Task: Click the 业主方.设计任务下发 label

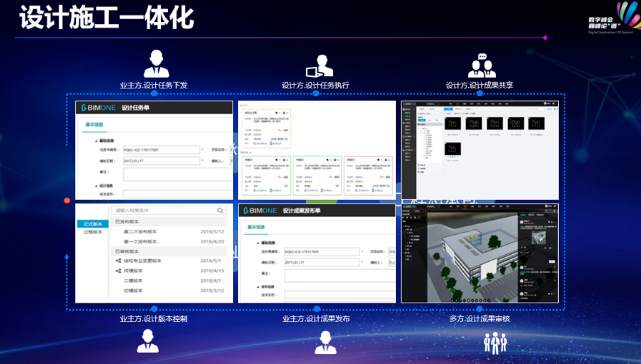Action: point(153,85)
